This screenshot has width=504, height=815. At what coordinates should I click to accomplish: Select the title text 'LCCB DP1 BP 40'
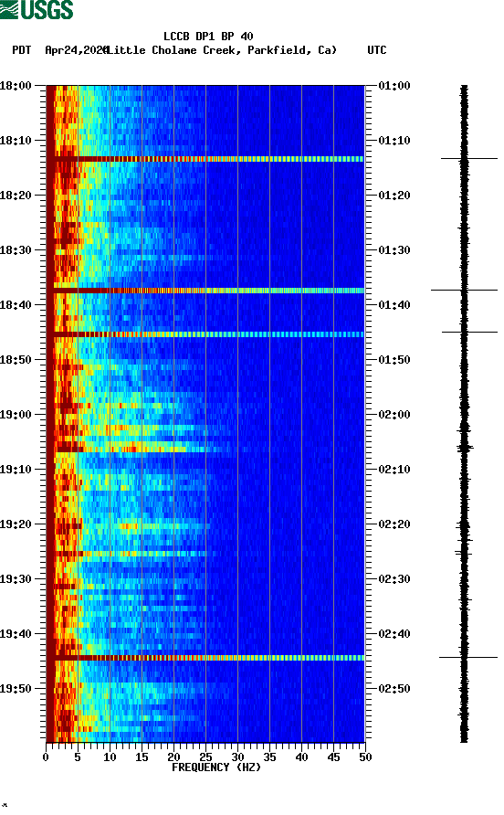pos(208,37)
